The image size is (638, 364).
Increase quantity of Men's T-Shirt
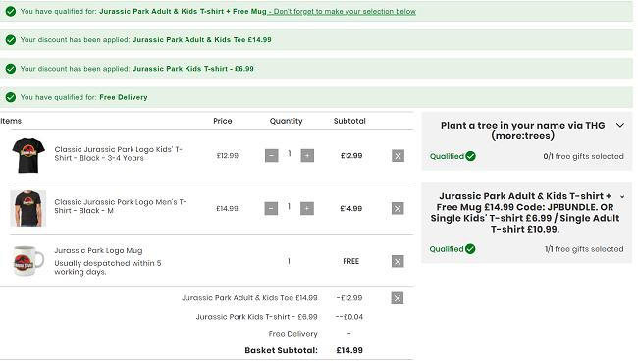[307, 208]
